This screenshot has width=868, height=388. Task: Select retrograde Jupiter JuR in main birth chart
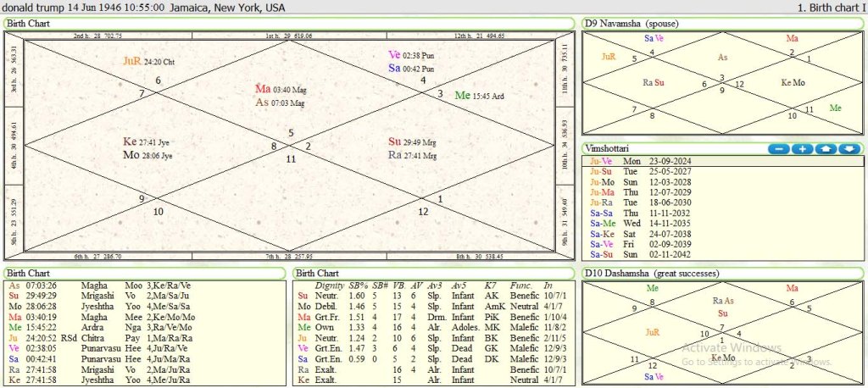[x=131, y=61]
